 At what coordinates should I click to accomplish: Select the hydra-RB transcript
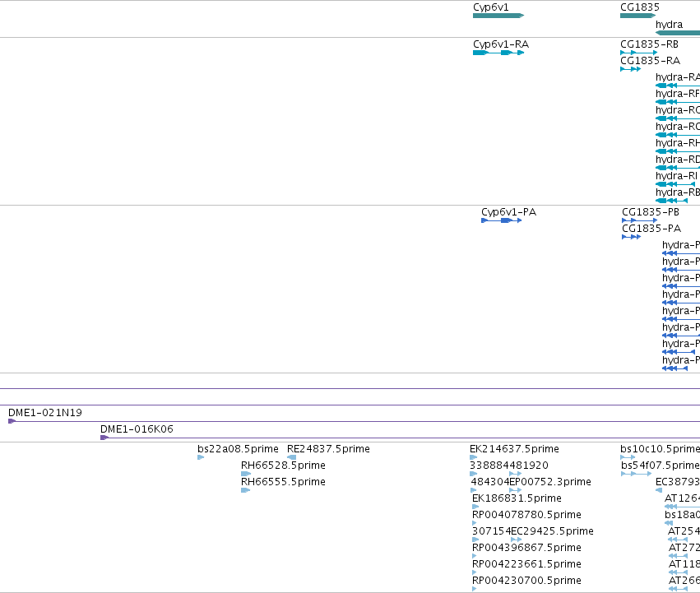pyautogui.click(x=671, y=201)
